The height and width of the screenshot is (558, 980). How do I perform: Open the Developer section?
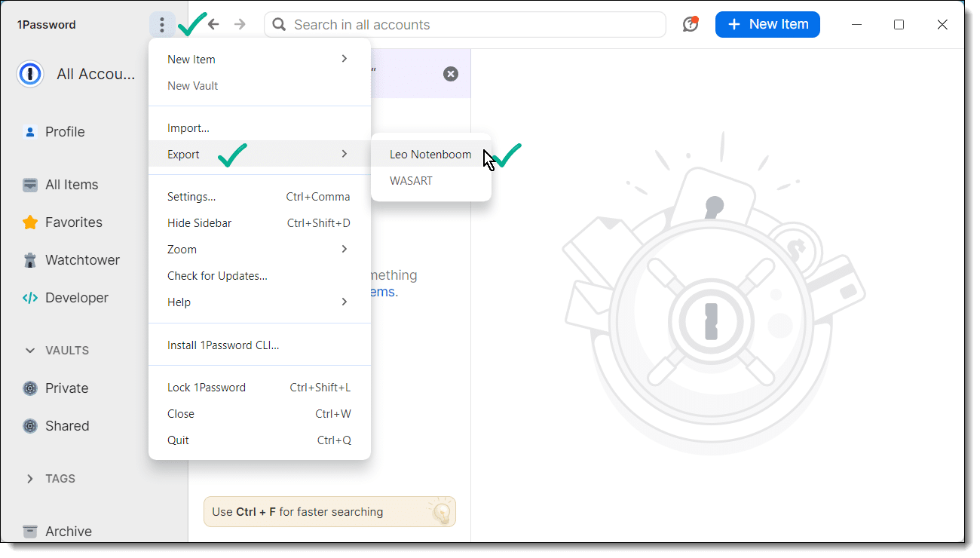click(76, 298)
